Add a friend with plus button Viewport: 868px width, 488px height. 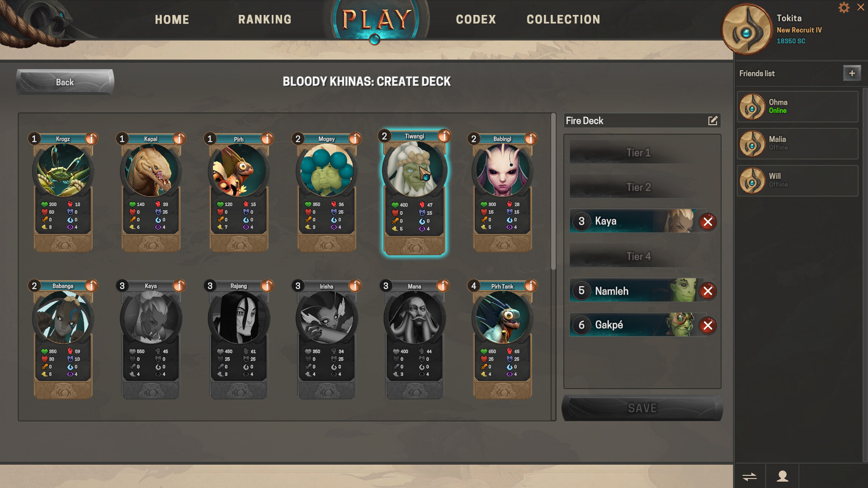click(x=852, y=73)
